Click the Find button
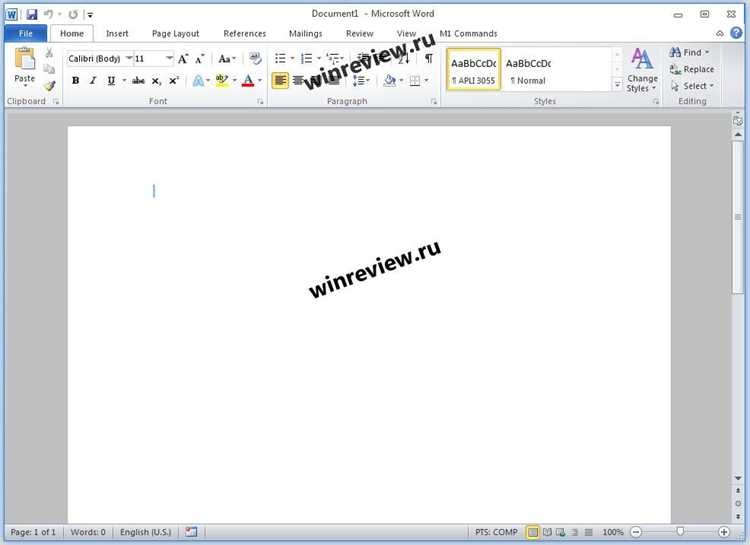The width and height of the screenshot is (750, 545). [x=689, y=52]
